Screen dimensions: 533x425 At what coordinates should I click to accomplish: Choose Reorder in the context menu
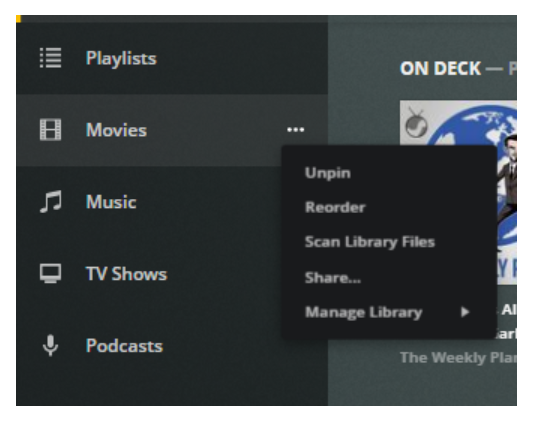[335, 207]
